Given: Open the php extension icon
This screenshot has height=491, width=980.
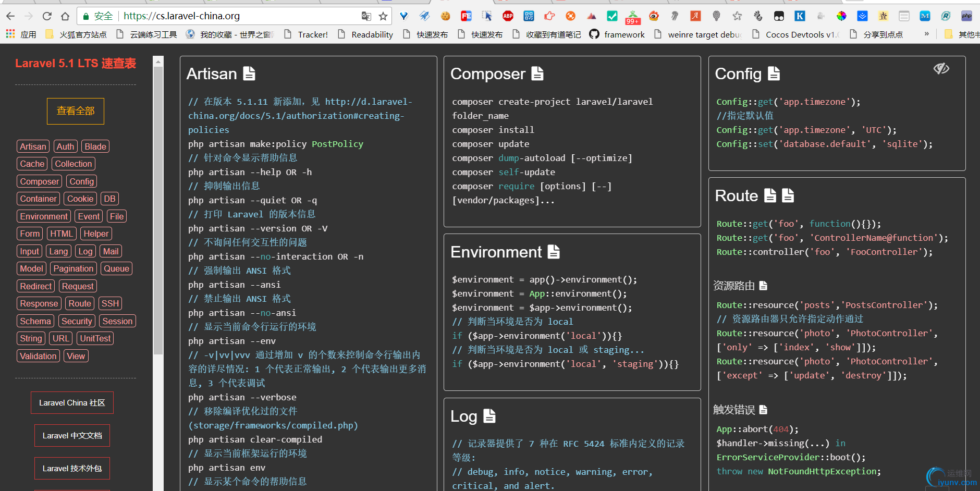Looking at the screenshot, I should (x=966, y=16).
